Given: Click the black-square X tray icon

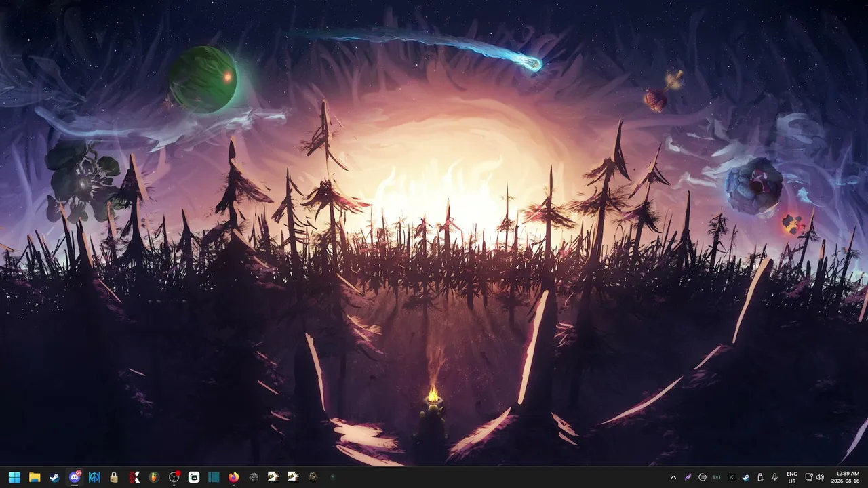Looking at the screenshot, I should coord(731,477).
